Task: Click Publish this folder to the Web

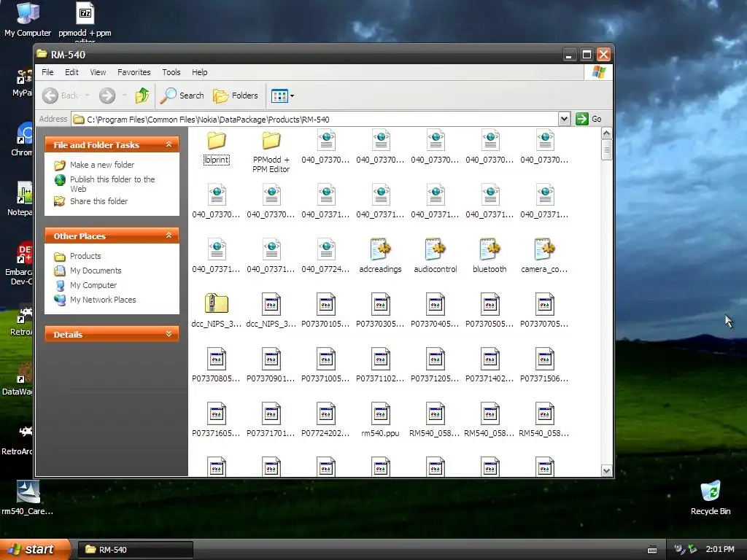Action: point(112,184)
